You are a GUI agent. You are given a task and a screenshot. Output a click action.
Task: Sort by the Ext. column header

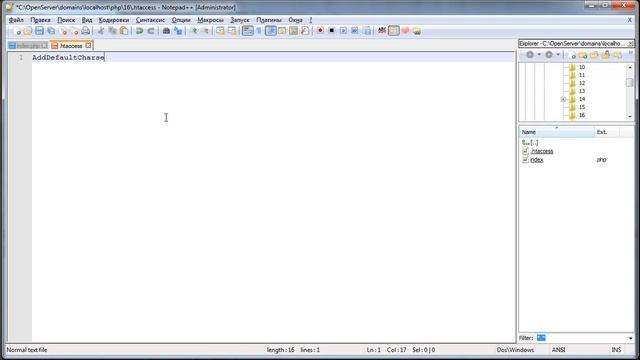tap(607, 132)
